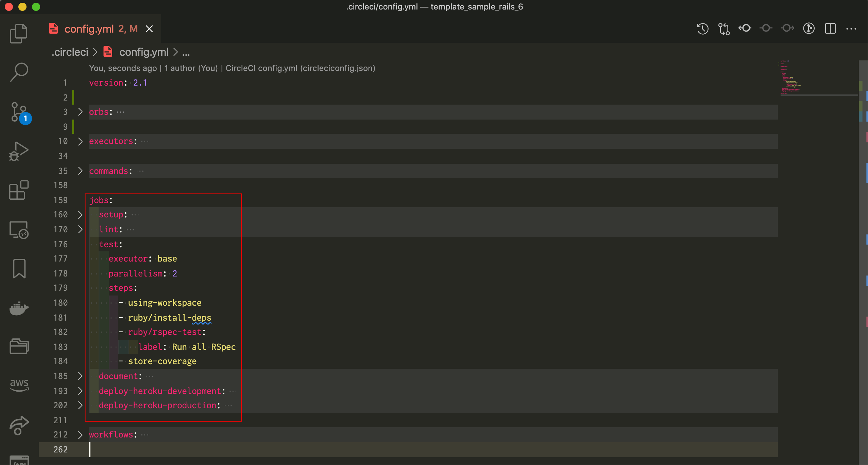The width and height of the screenshot is (868, 465).
Task: Expand the folded orbs section
Action: 80,112
